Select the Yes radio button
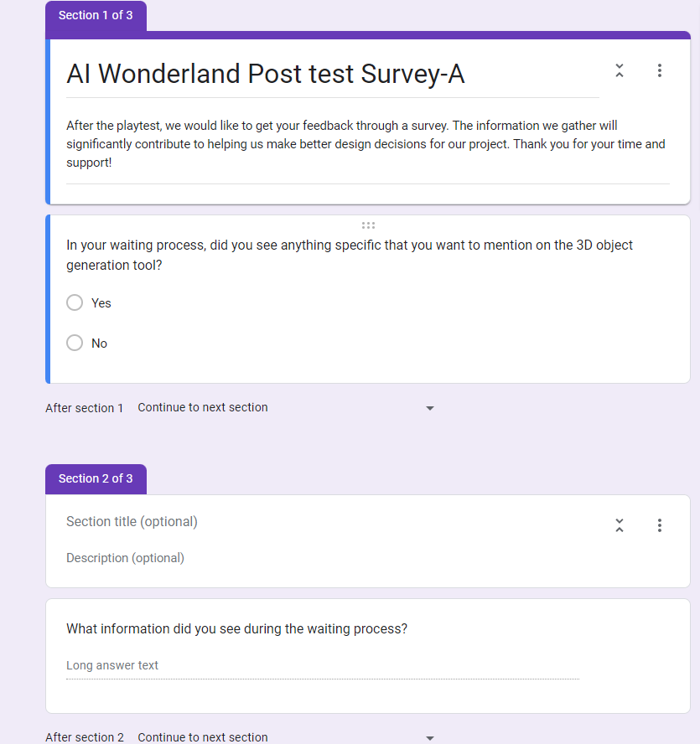 pos(75,302)
